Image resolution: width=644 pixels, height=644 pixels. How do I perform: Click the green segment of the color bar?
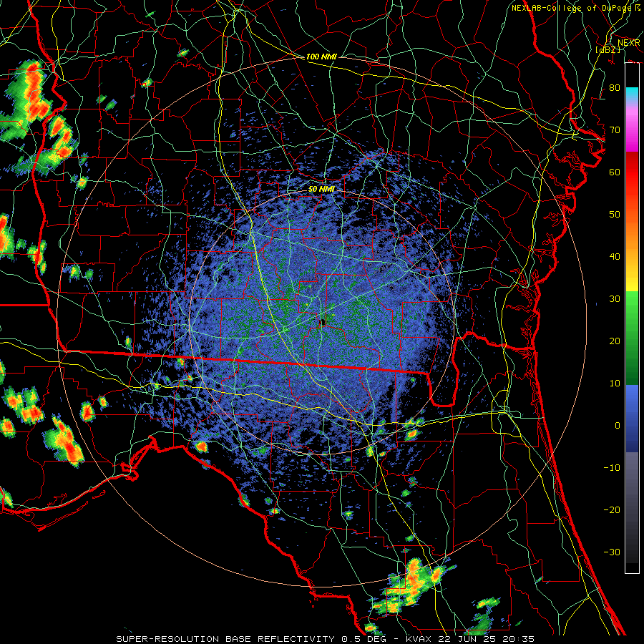pyautogui.click(x=632, y=338)
